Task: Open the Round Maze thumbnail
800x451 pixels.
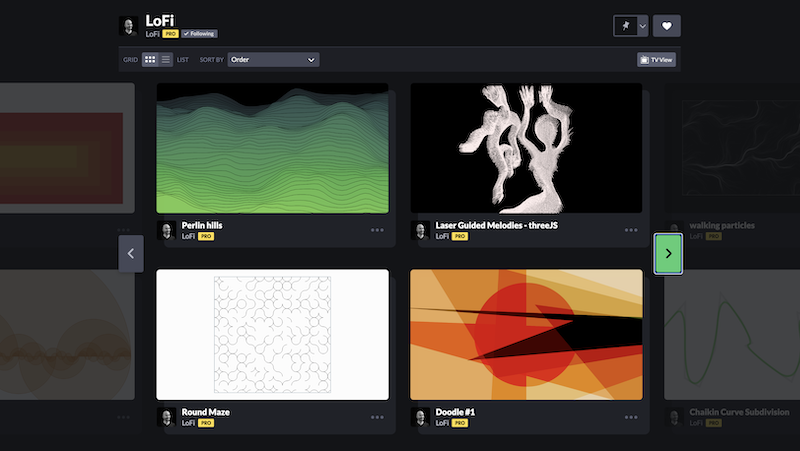Action: tap(272, 335)
